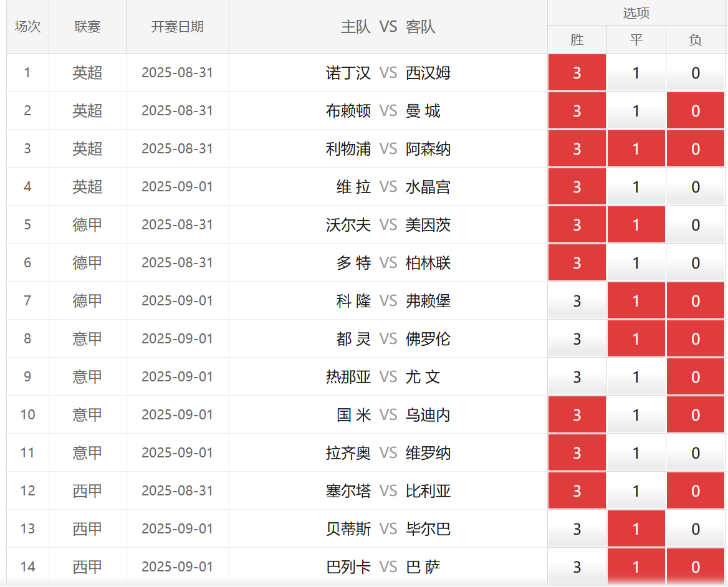
Task: Select loss option 0 for 诺丁汉 VS 西汉姆
Action: click(x=696, y=73)
